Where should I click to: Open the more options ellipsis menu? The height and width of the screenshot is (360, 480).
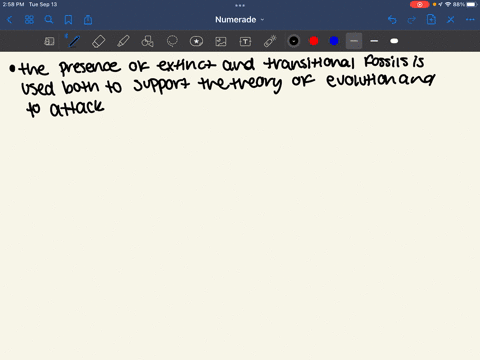point(470,20)
